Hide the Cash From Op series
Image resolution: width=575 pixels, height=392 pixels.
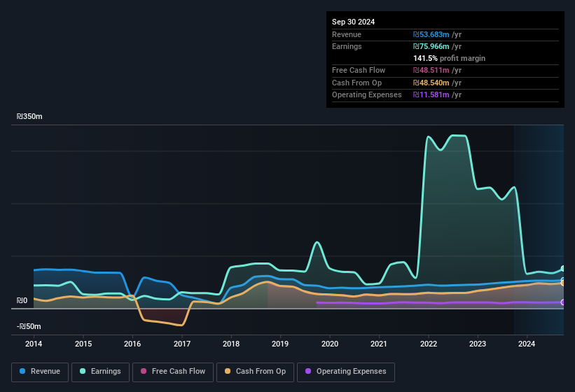pyautogui.click(x=255, y=372)
